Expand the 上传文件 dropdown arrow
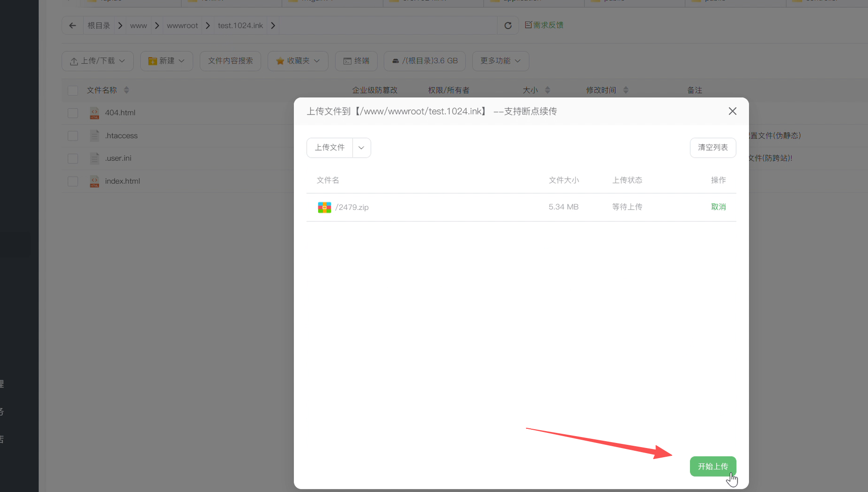Image resolution: width=868 pixels, height=492 pixels. click(x=361, y=148)
